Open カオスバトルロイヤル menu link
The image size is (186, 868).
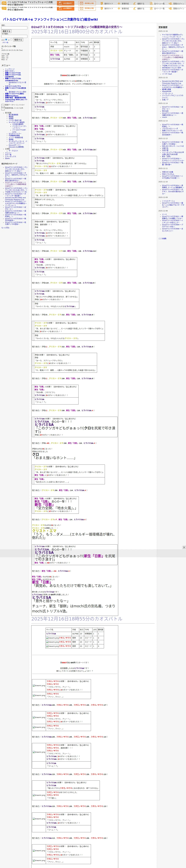tap(13, 86)
